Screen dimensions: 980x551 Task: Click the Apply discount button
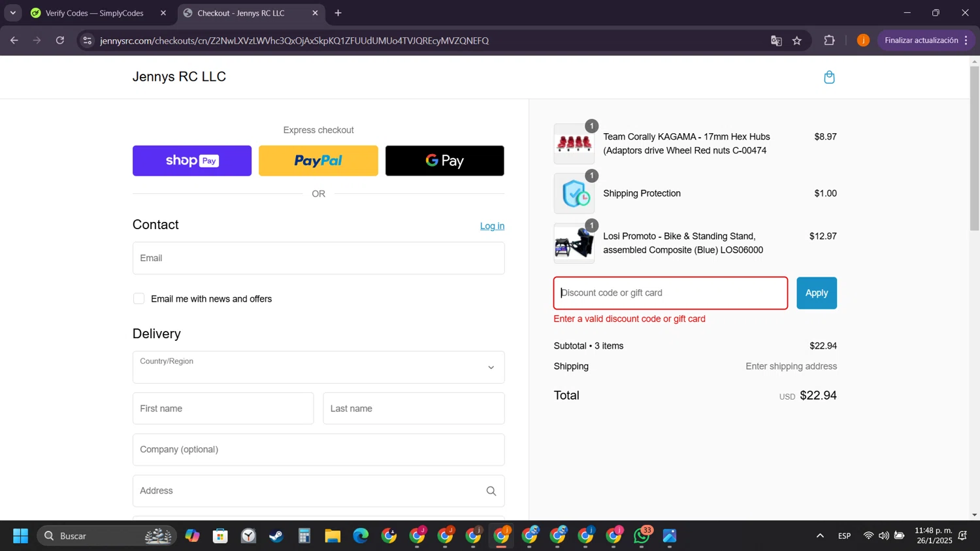tap(817, 293)
